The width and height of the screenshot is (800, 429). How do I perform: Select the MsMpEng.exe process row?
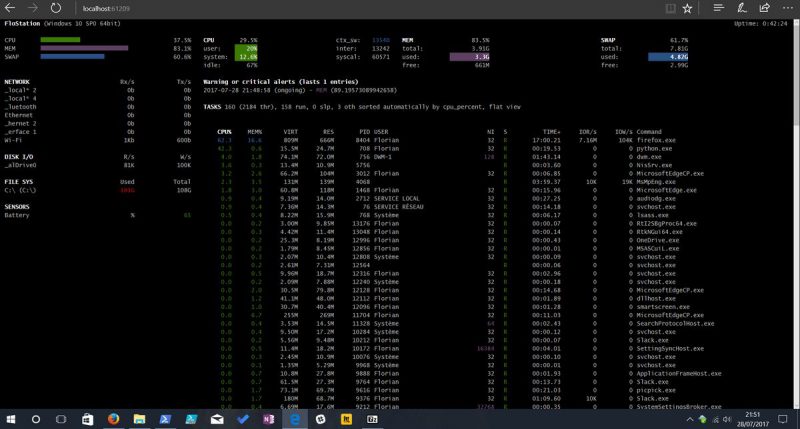pos(446,182)
